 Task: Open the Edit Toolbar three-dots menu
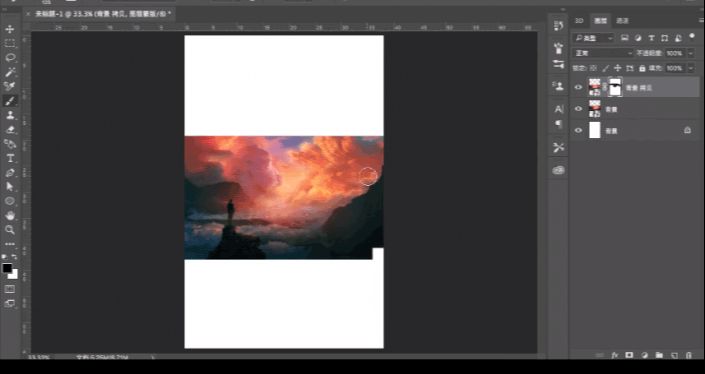(9, 244)
